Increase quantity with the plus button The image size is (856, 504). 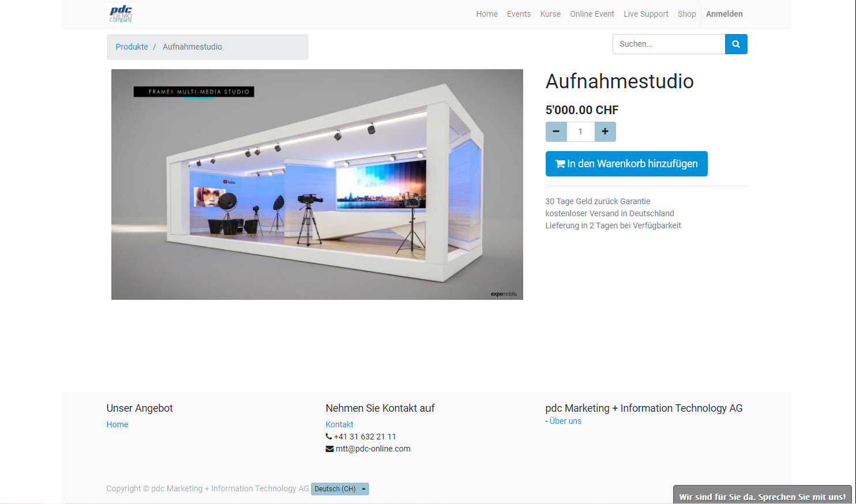[x=605, y=131]
